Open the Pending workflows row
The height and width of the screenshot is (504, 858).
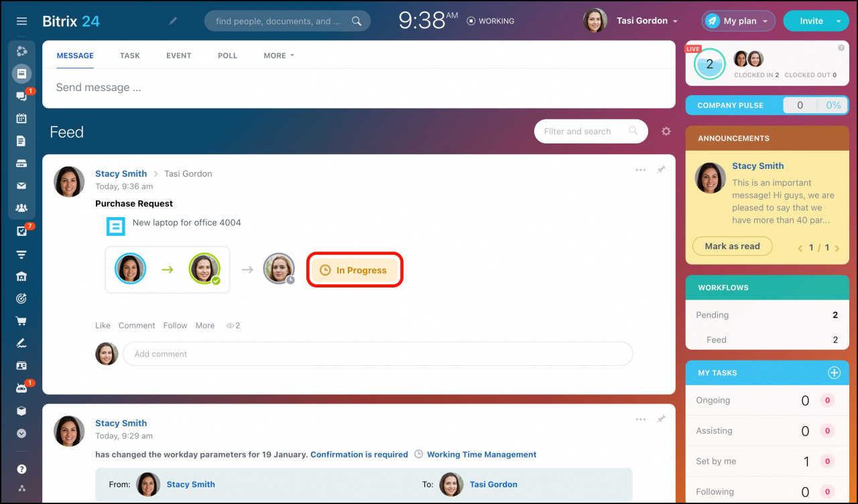(767, 315)
